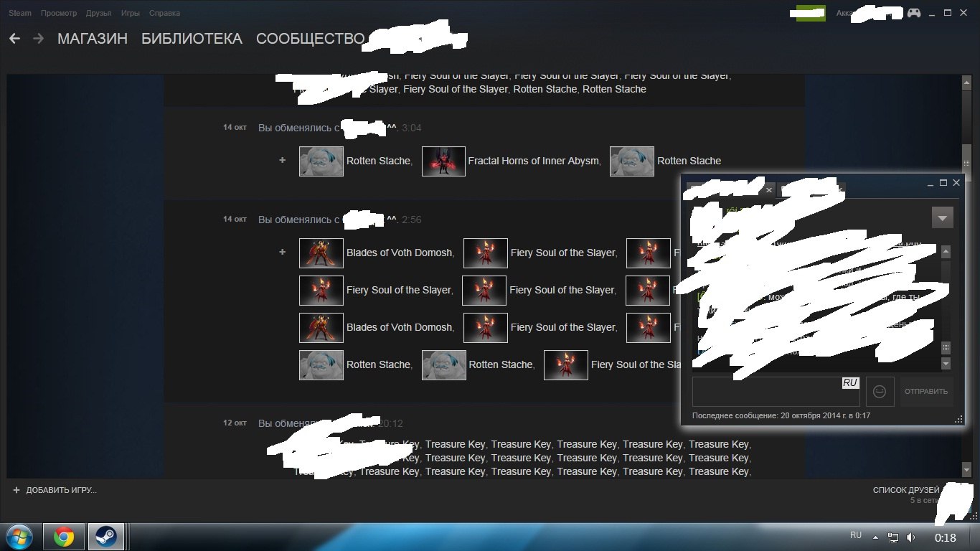
Task: Focus the chat message input box
Action: coord(776,392)
